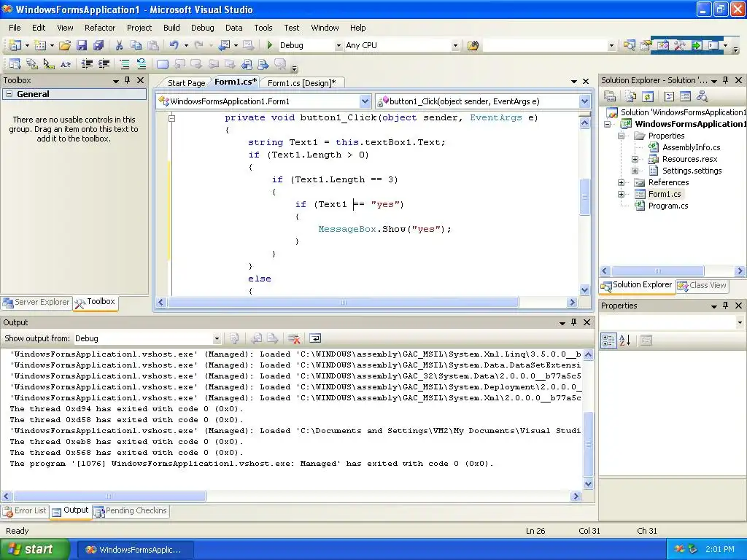This screenshot has width=747, height=560.
Task: Display an object member list icon
Action: pyautogui.click(x=15, y=64)
